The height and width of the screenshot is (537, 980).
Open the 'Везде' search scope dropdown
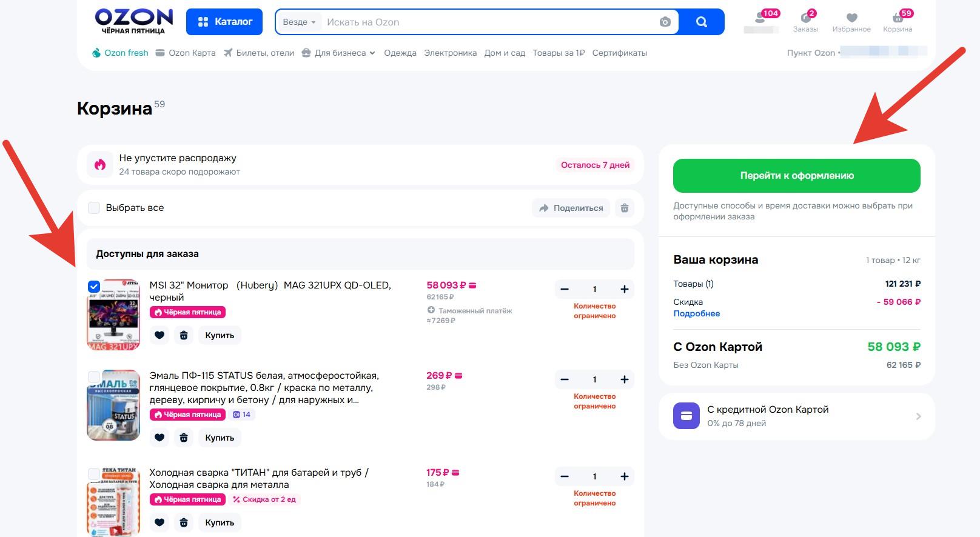point(300,22)
